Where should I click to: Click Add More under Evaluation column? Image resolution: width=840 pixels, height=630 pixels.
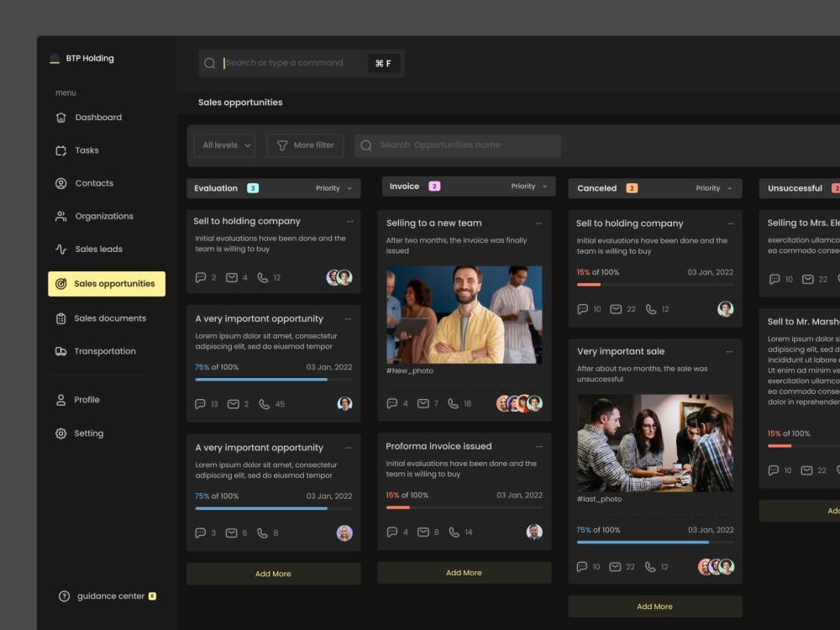[273, 574]
